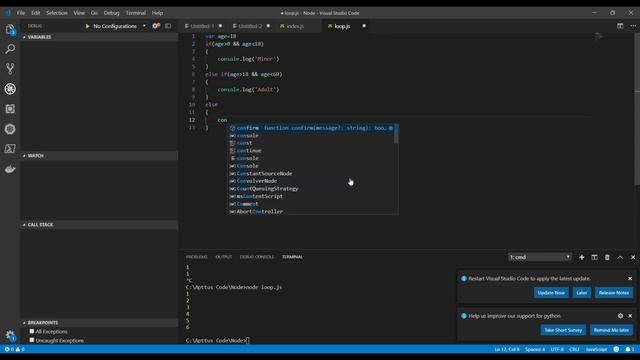
Task: Open the Terminal menu
Action: [x=136, y=13]
